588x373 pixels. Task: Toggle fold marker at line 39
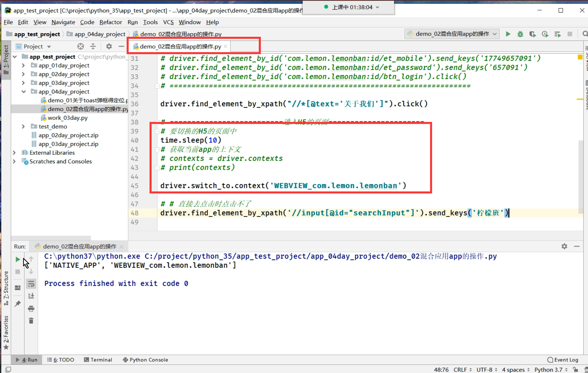[157, 131]
